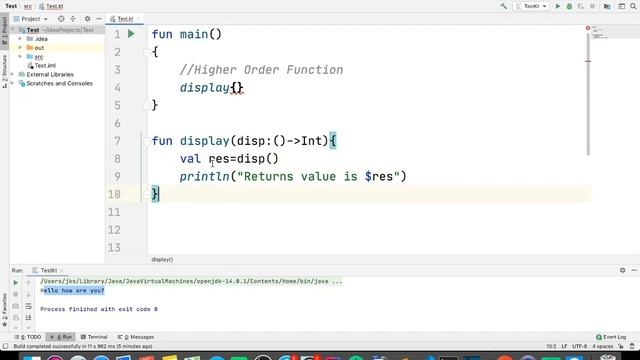Click the up arrow in Run panel
The height and width of the screenshot is (360, 640).
coord(28,282)
